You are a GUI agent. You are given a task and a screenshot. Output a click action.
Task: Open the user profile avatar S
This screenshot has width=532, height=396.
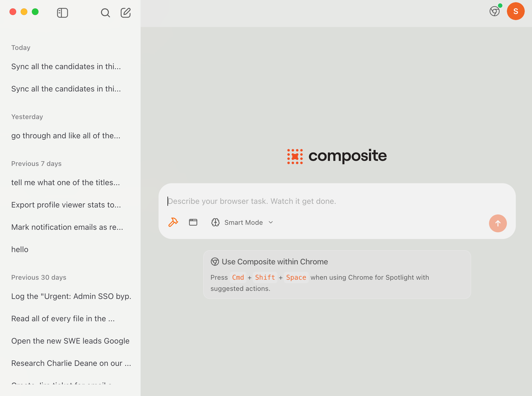pos(516,11)
